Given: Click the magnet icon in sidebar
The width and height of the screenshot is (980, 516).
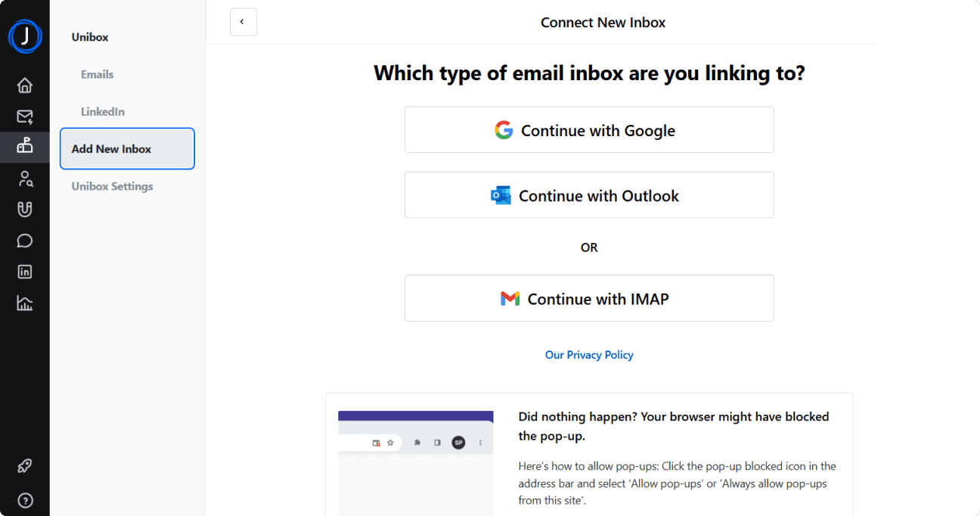Looking at the screenshot, I should pos(25,210).
